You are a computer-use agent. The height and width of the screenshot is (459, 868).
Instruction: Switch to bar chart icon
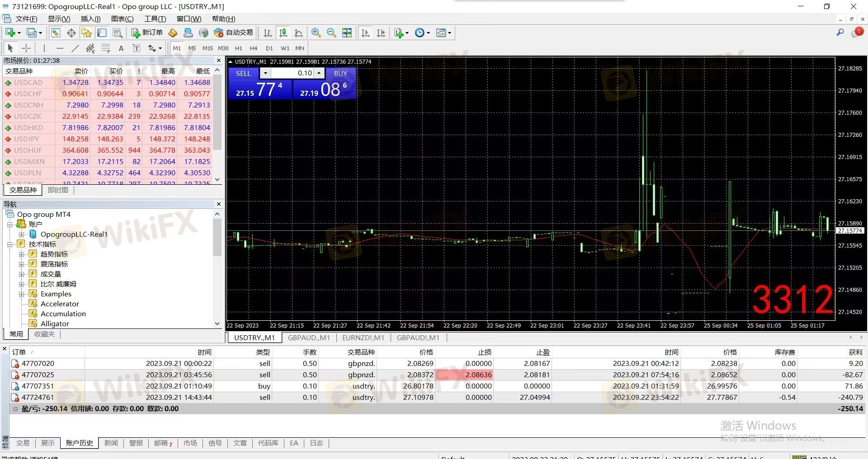tap(268, 33)
